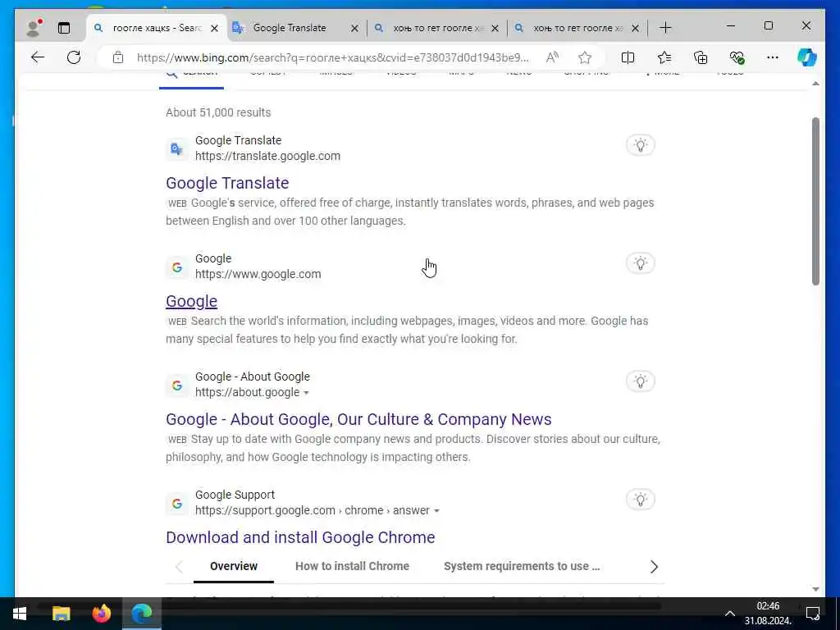This screenshot has height=630, width=840.
Task: Close the гоогле хацкс search tab
Action: coord(214,29)
